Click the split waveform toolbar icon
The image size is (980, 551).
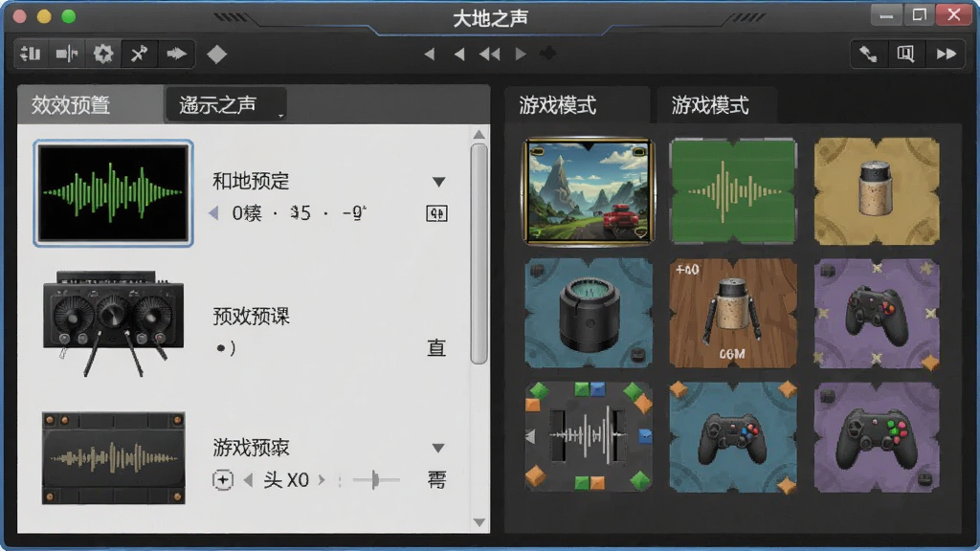pyautogui.click(x=66, y=55)
